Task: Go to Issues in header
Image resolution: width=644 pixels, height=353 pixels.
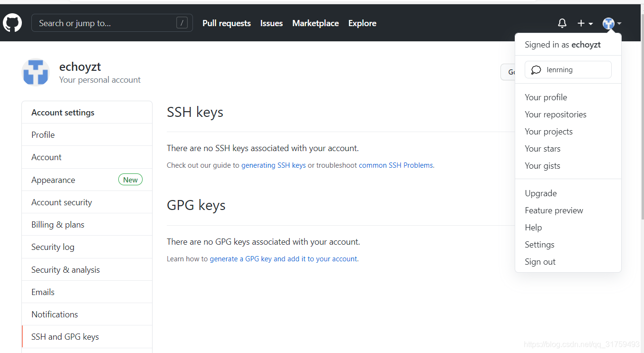Action: (x=271, y=23)
